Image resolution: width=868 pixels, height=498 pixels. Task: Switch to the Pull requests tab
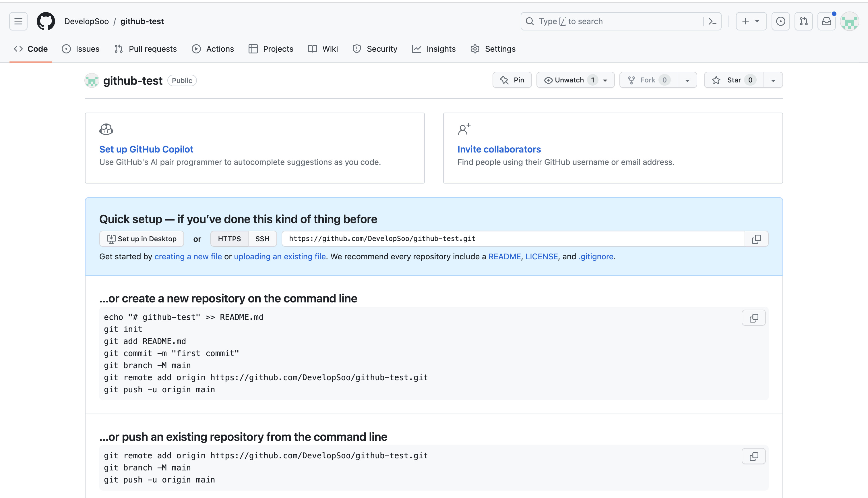pos(146,49)
